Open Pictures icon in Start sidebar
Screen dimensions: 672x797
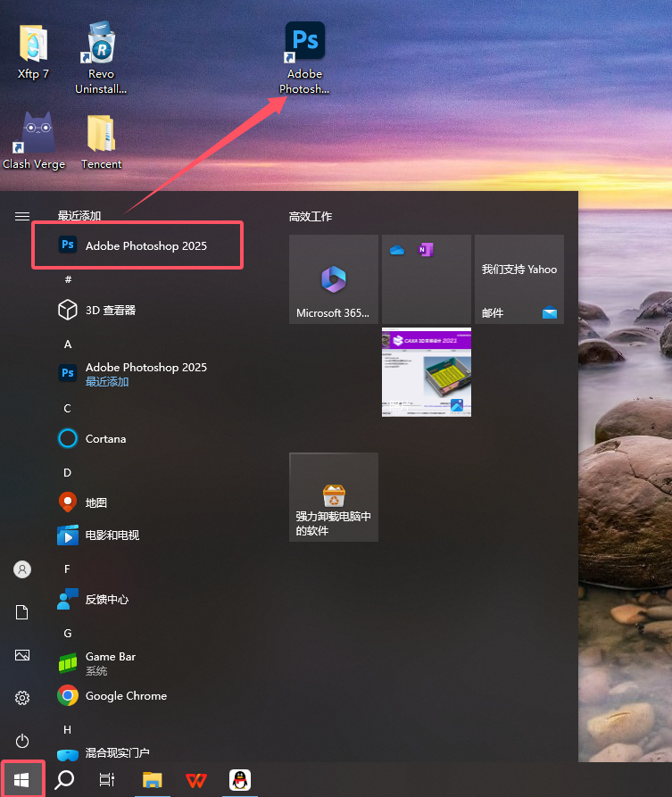pos(21,655)
